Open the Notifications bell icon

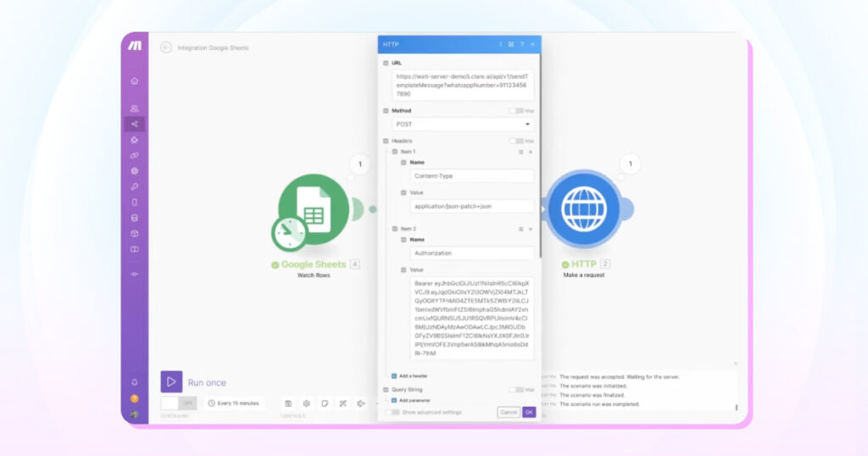135,382
